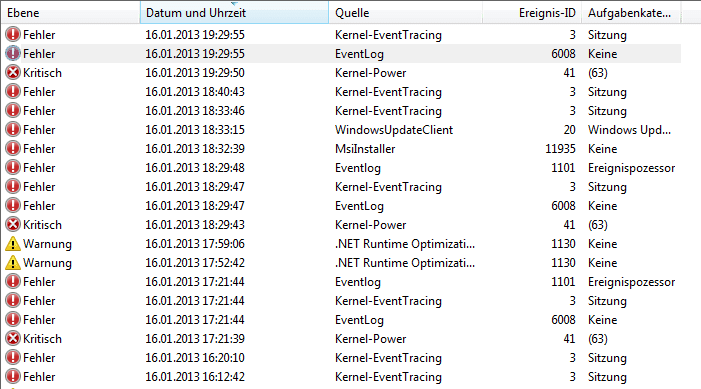Click .NET Runtime Optimizati... in the 17:59:06 row
This screenshot has width=701, height=389.
coord(405,244)
